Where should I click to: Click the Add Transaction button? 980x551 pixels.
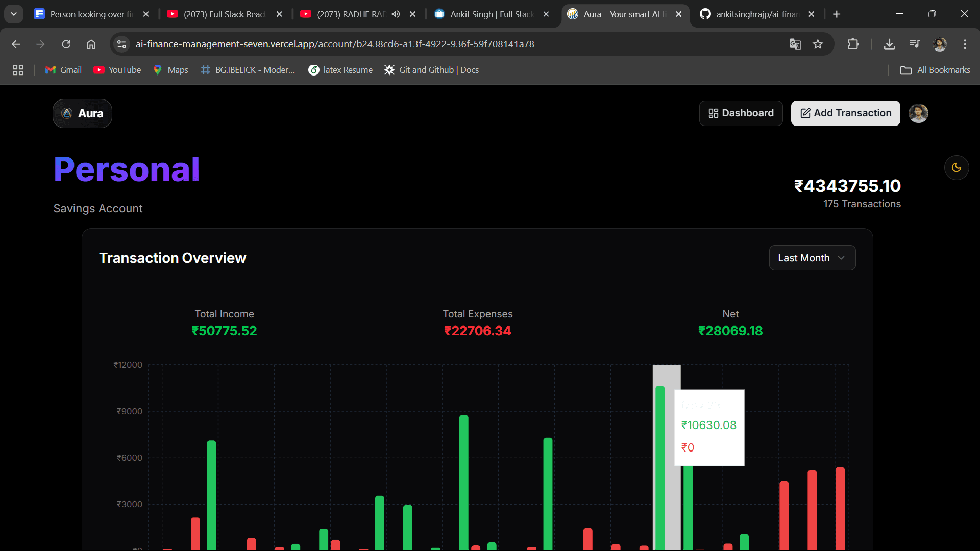pos(845,113)
